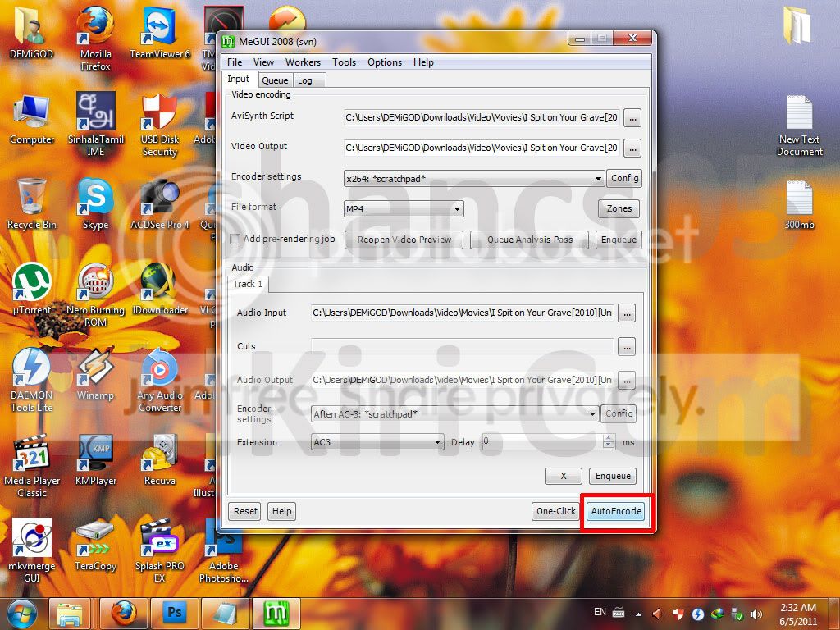This screenshot has height=630, width=840.
Task: Browse for Audio Input file
Action: [627, 313]
